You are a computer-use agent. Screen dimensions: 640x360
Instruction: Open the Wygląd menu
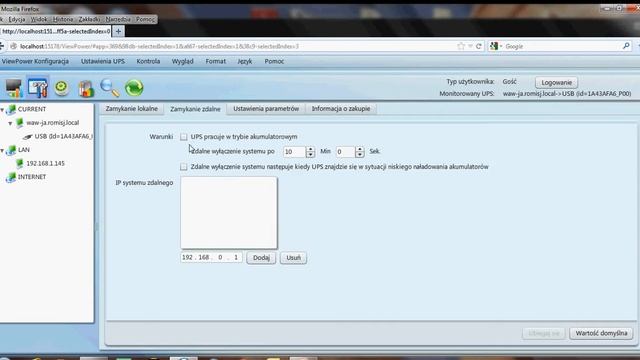182,61
